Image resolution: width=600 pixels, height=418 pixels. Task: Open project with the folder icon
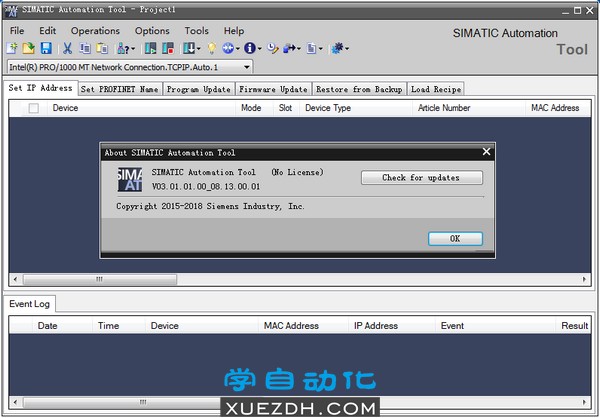28,48
